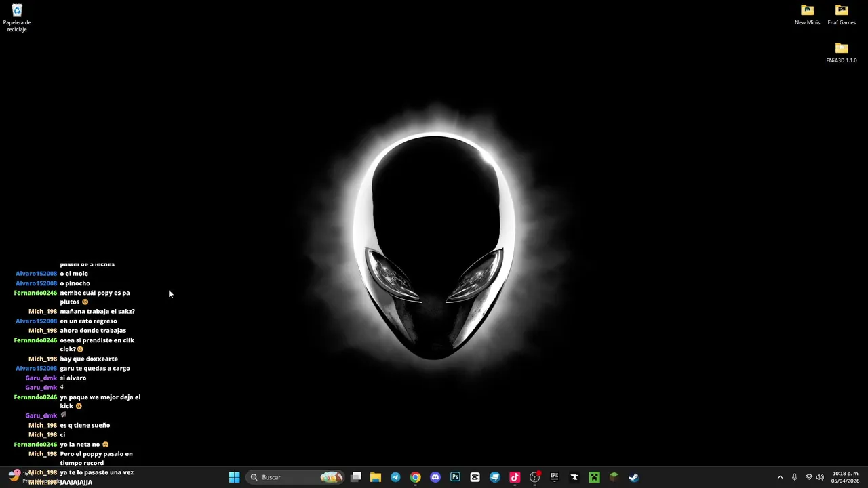
Task: Click chat message "en un rato regreso"
Action: pos(88,321)
